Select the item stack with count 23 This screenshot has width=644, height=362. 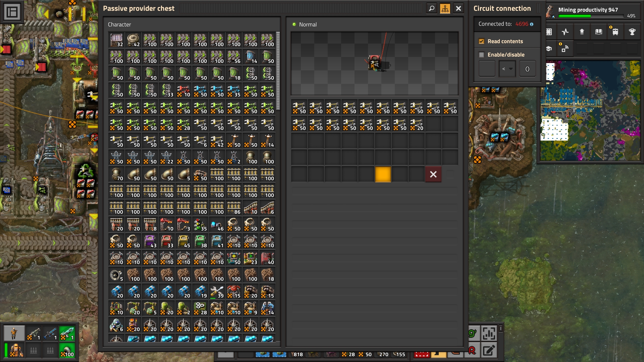[x=251, y=258]
